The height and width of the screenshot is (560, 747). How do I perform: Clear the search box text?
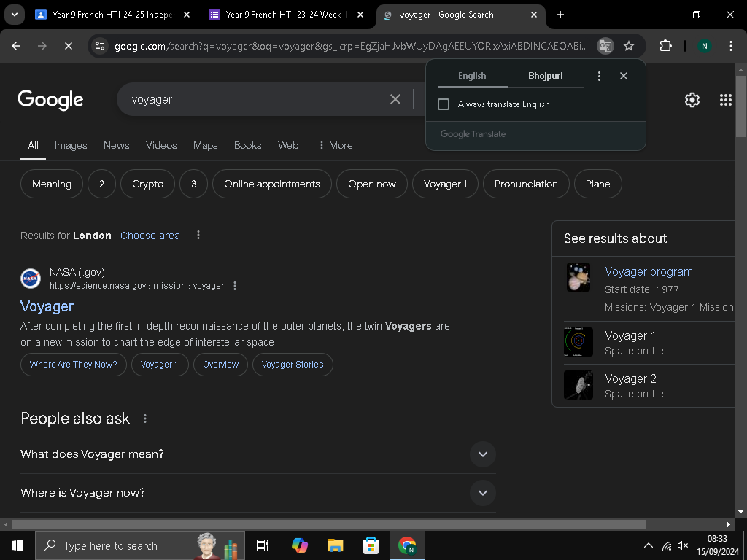(x=395, y=99)
